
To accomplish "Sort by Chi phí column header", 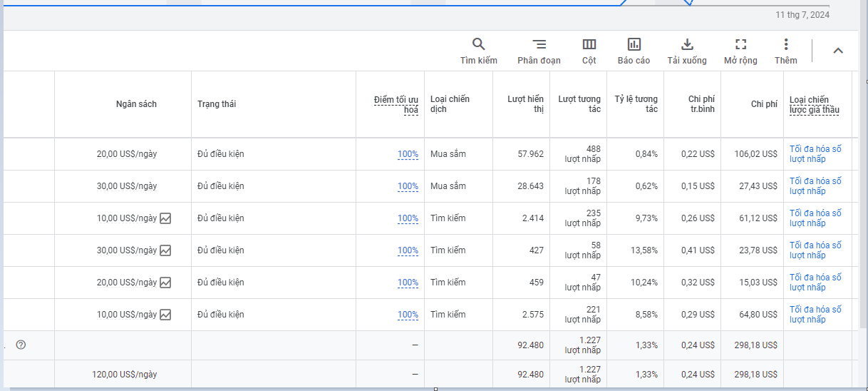I will click(x=764, y=104).
